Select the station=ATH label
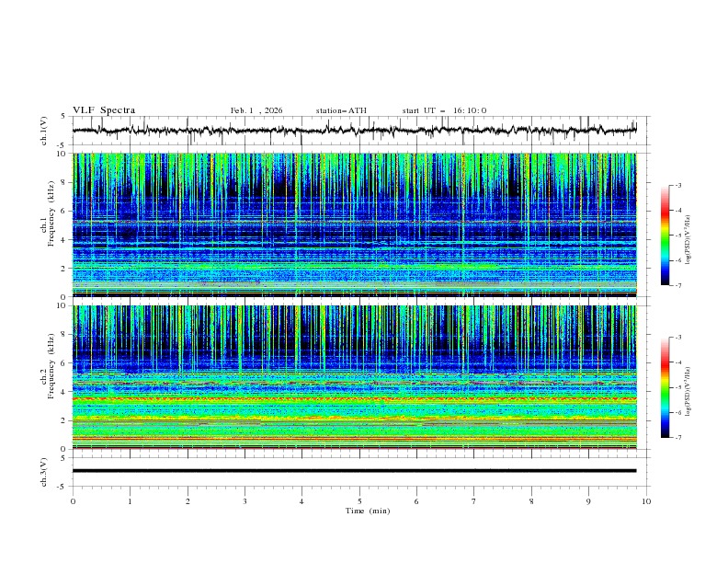Image resolution: width=728 pixels, height=563 pixels. [341, 110]
